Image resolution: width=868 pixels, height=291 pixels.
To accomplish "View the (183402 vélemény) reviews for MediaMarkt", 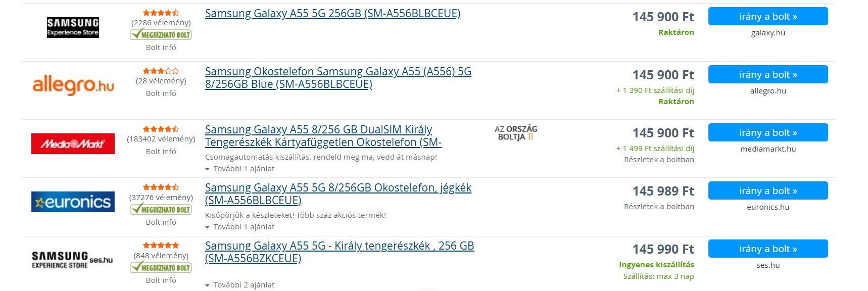I will point(161,139).
